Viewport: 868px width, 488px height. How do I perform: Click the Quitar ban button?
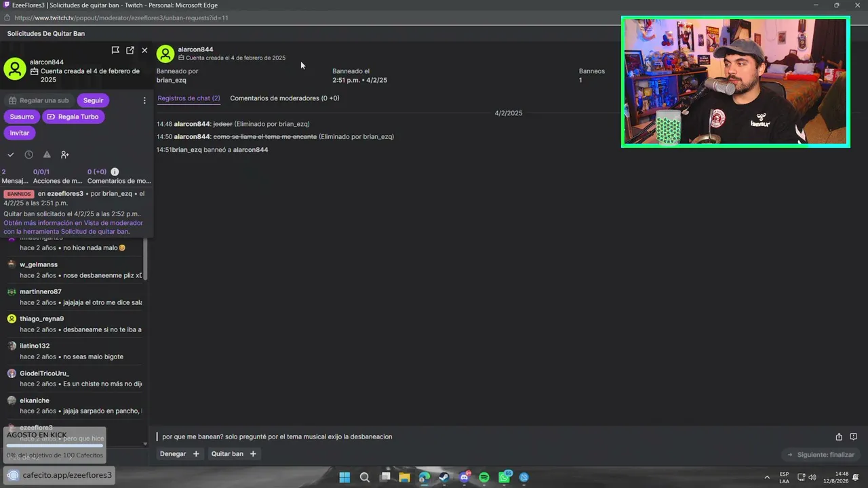[x=228, y=454]
